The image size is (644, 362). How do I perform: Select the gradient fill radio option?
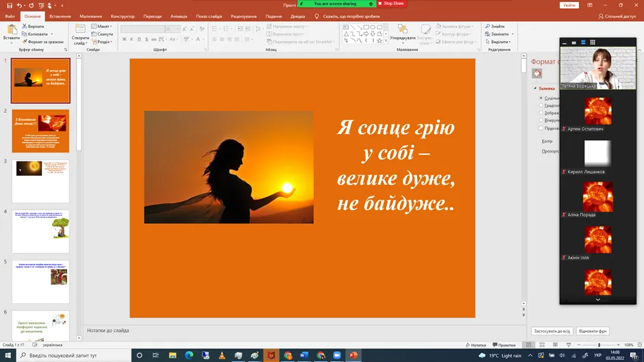coord(541,105)
